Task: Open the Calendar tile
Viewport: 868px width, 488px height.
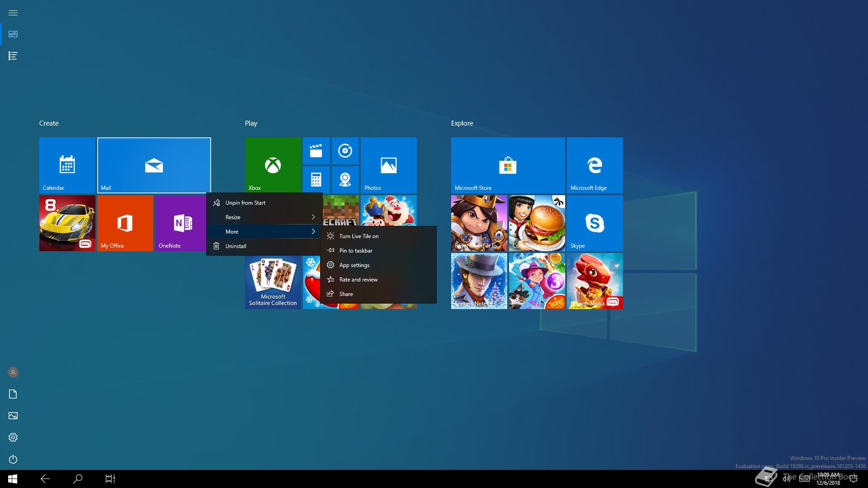Action: [67, 165]
